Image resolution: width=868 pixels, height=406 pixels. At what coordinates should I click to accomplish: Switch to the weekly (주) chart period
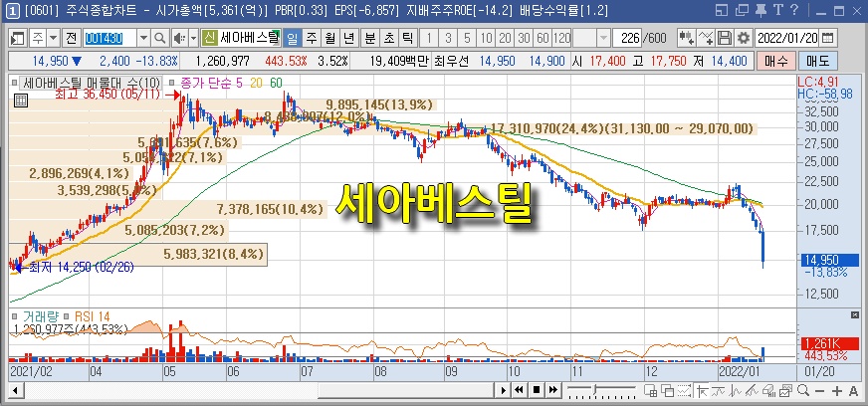click(x=312, y=38)
